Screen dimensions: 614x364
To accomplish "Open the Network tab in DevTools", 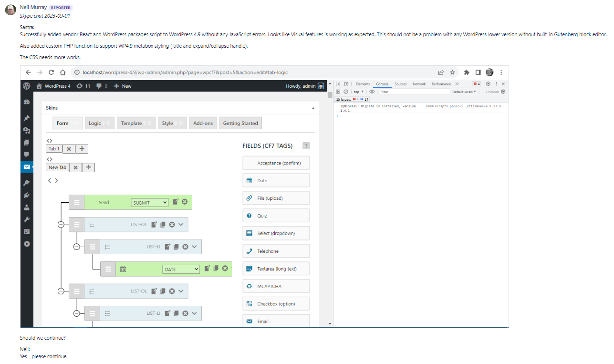I will point(419,84).
